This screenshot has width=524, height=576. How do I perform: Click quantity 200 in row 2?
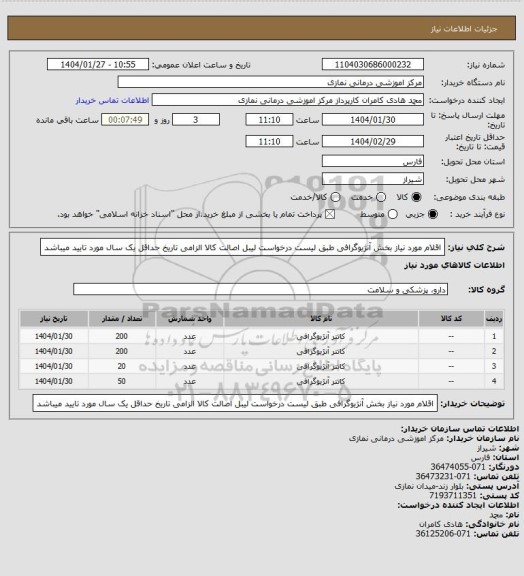[x=122, y=352]
